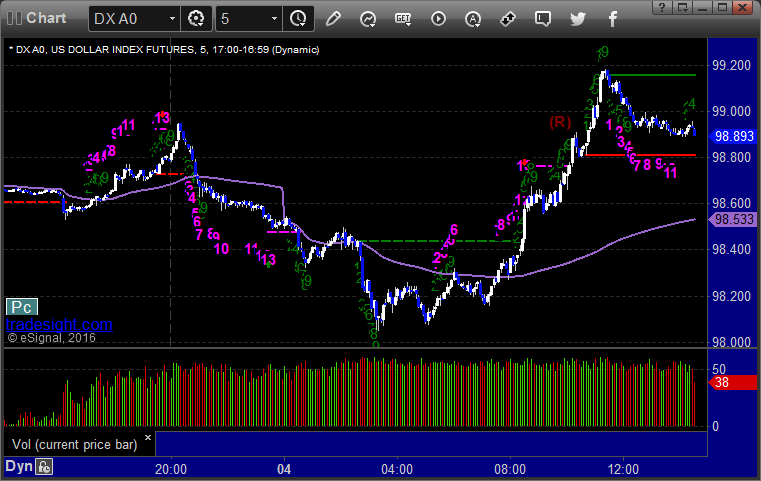Click the red 38 volume marker
This screenshot has height=481, width=761.
tap(733, 382)
